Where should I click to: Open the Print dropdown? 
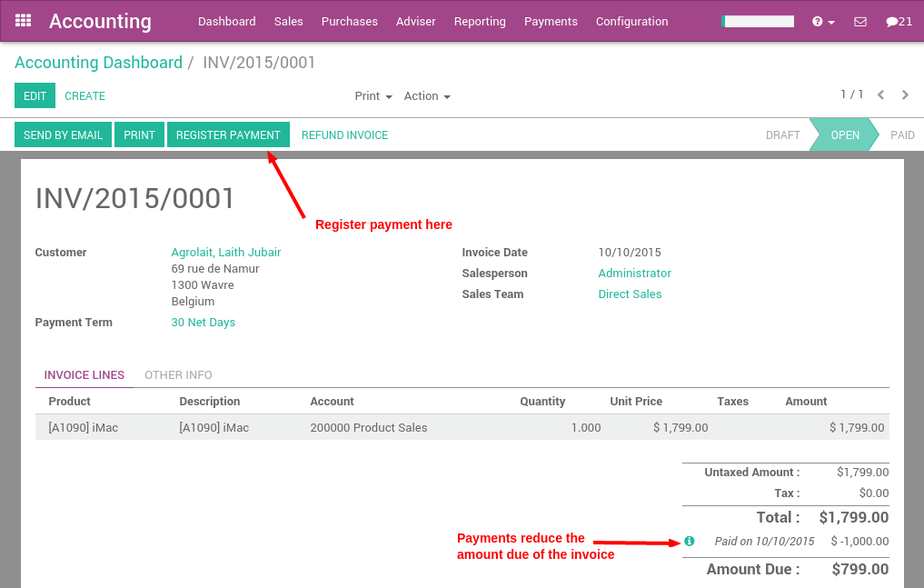(373, 95)
